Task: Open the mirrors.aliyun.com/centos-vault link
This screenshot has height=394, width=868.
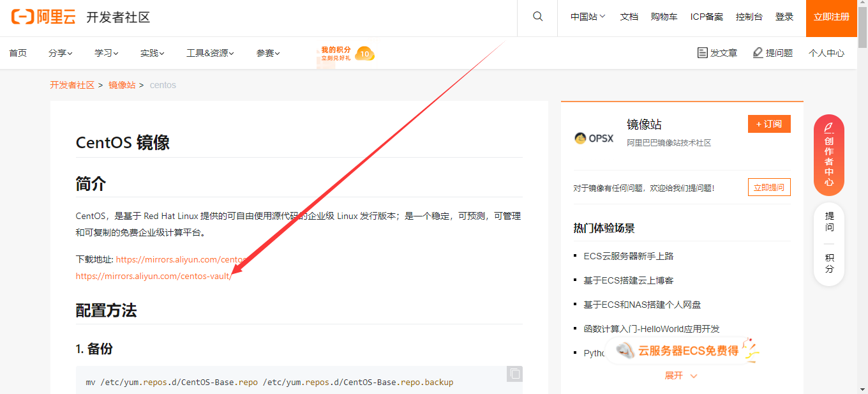Action: pyautogui.click(x=154, y=276)
